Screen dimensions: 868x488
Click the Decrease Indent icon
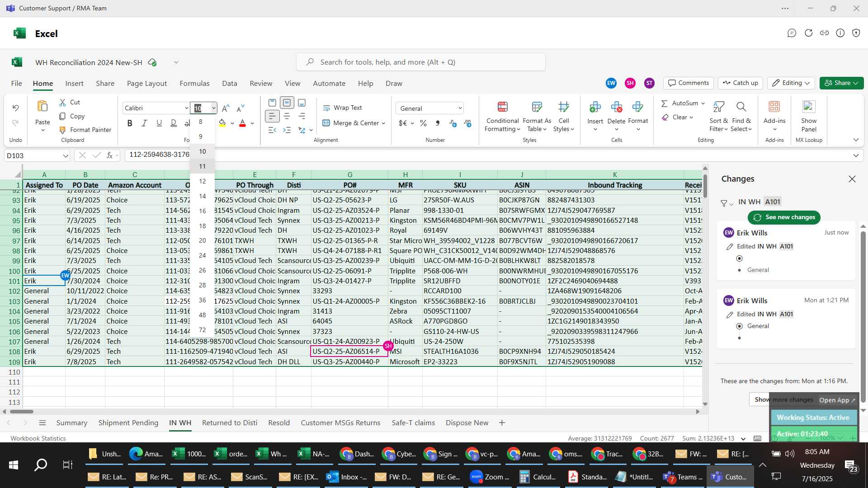click(x=272, y=130)
